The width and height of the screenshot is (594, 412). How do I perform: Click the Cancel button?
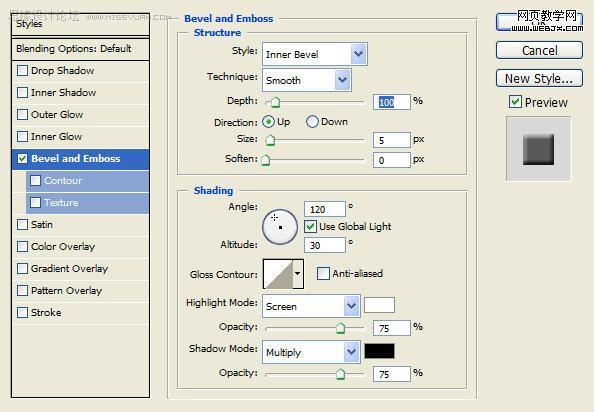click(539, 50)
